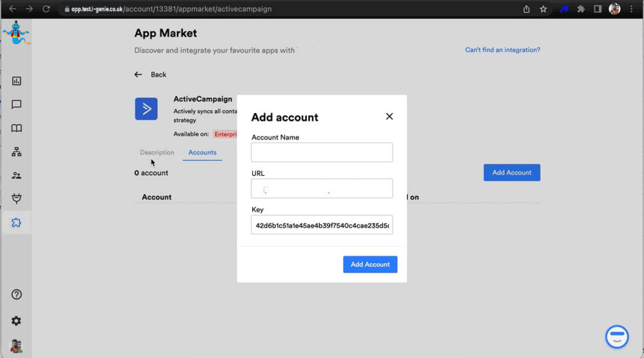This screenshot has height=358, width=644.
Task: Select the Accounts tab
Action: 203,153
